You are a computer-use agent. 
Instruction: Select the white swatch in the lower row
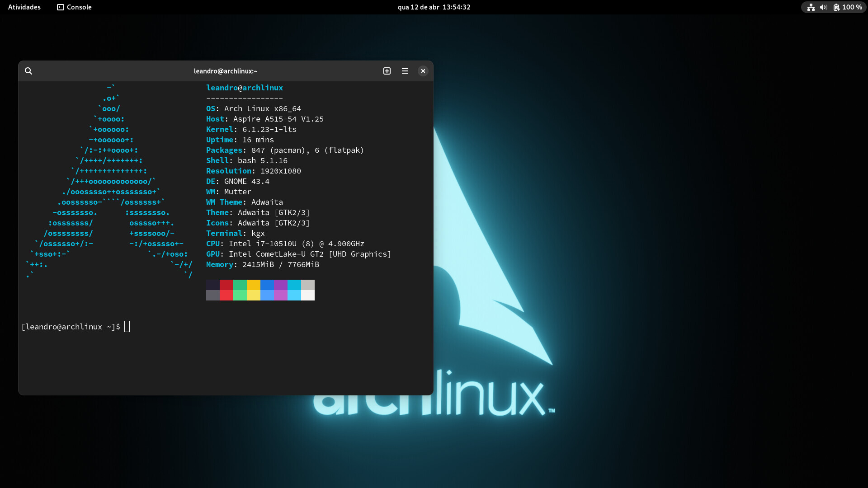coord(308,295)
